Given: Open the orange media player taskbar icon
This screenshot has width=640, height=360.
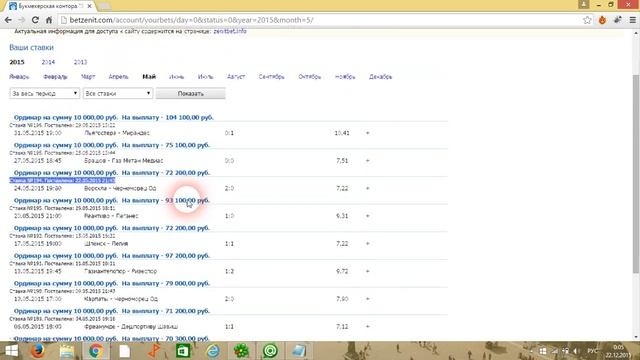Looking at the screenshot, I should pos(154,351).
